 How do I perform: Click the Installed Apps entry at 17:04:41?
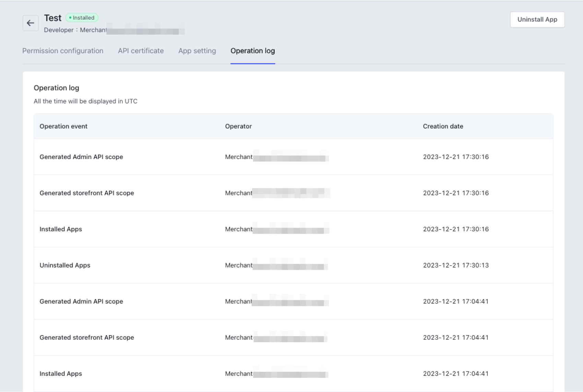(61, 373)
